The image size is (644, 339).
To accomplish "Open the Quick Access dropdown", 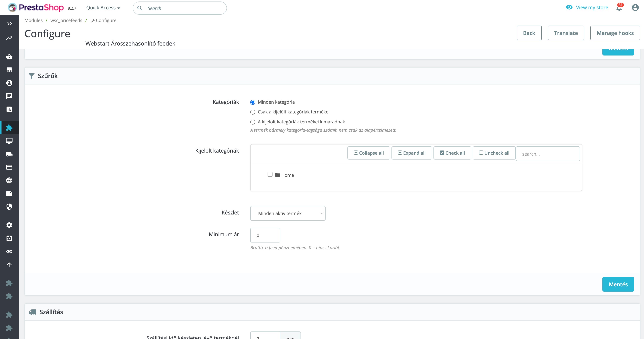I will [x=103, y=8].
